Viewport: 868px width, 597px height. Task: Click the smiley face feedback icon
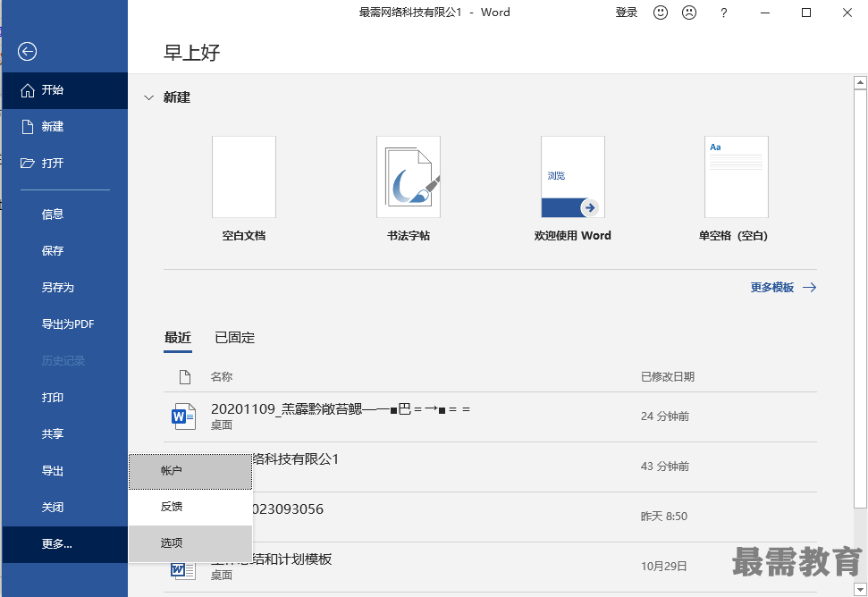[x=661, y=13]
